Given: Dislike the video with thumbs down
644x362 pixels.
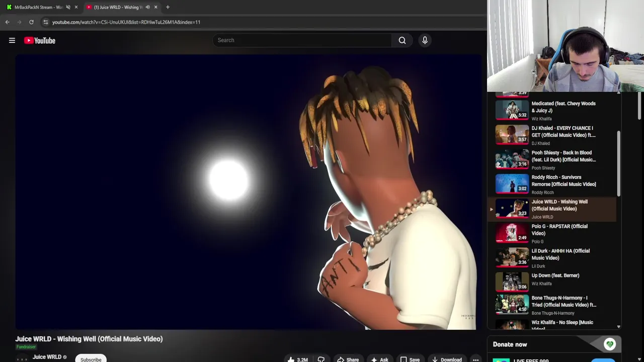Looking at the screenshot, I should (321, 359).
